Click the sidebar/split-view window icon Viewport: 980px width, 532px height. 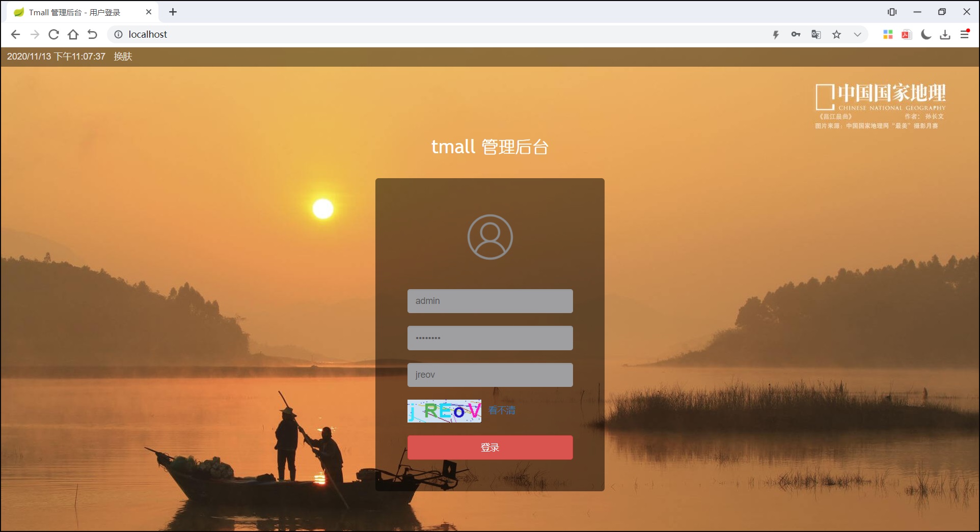[x=892, y=12]
